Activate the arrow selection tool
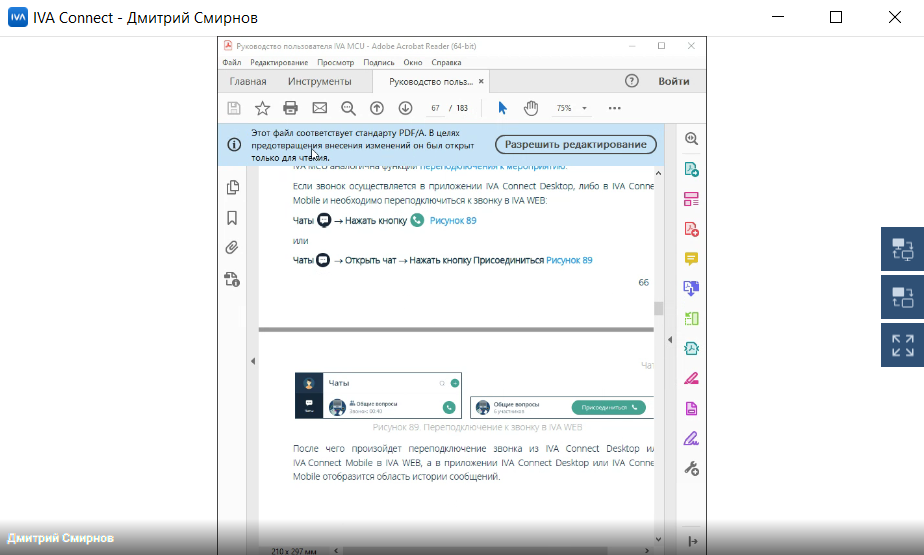924x555 pixels. [x=503, y=108]
